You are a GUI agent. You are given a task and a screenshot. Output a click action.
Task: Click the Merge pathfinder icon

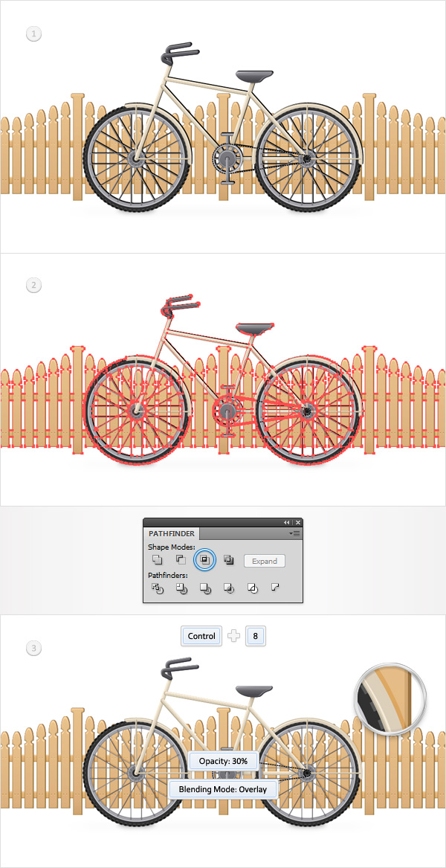coord(204,588)
